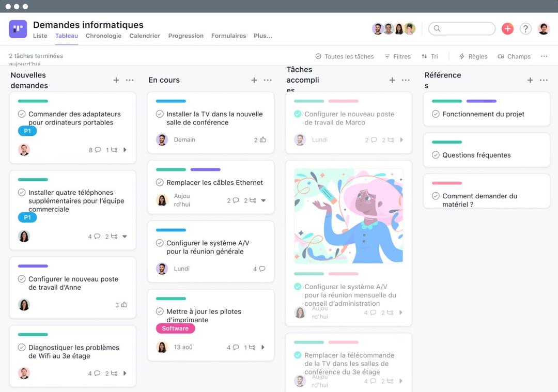Image resolution: width=558 pixels, height=392 pixels.
Task: Click the pink Software tag
Action: coord(175,328)
